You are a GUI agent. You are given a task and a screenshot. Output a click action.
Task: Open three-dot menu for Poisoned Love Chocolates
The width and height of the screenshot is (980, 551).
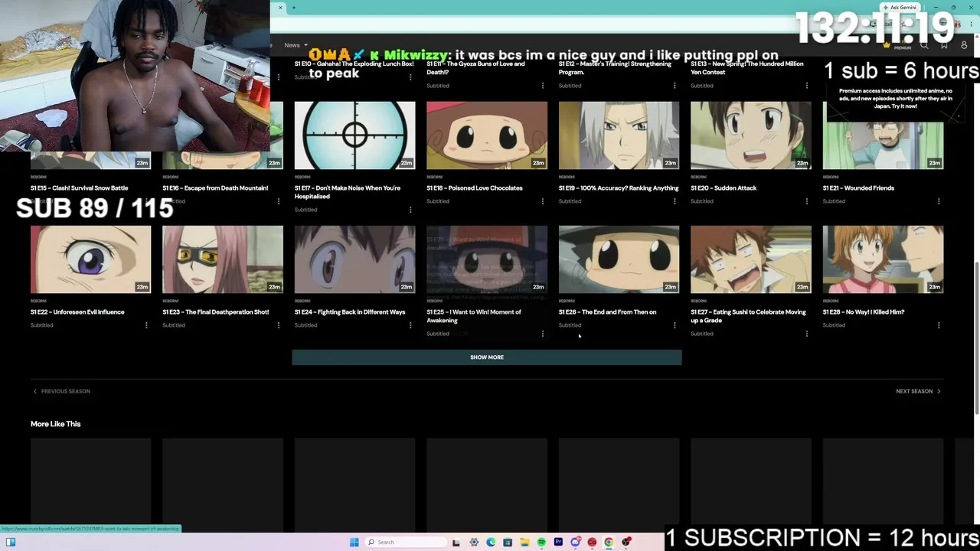(543, 201)
